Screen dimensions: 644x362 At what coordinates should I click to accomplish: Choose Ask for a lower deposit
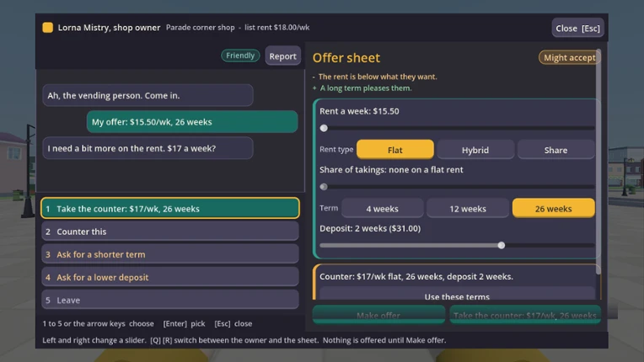coord(170,277)
